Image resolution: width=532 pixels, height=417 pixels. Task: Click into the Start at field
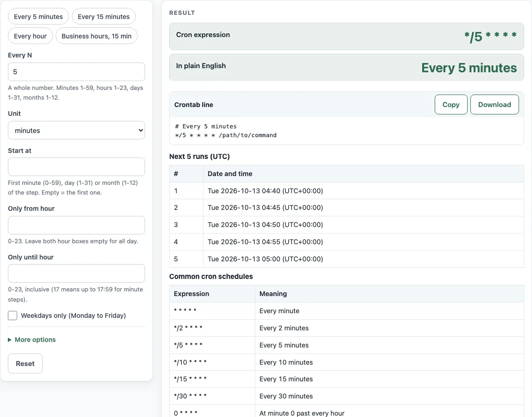[x=76, y=167]
